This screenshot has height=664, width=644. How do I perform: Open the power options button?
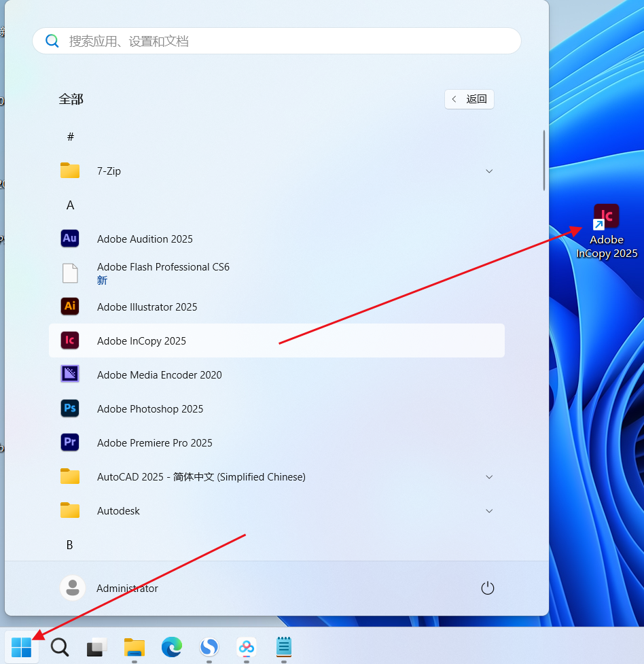coord(487,588)
